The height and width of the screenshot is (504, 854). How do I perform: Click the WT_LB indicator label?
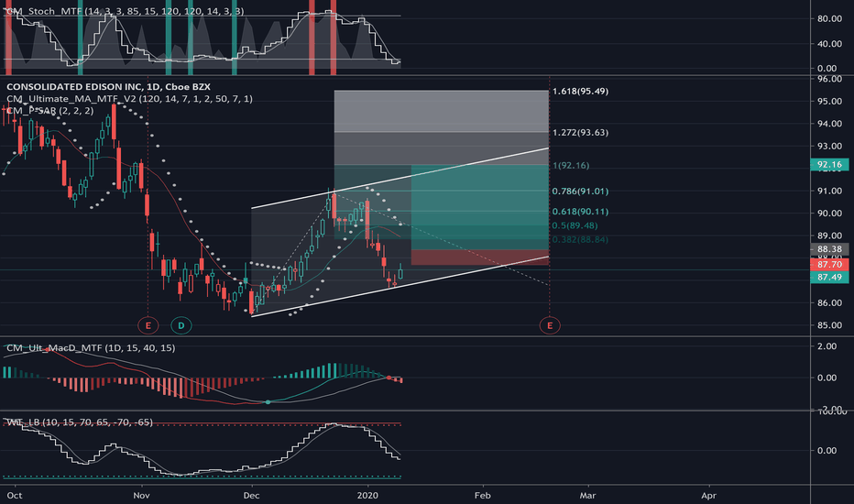pos(79,422)
